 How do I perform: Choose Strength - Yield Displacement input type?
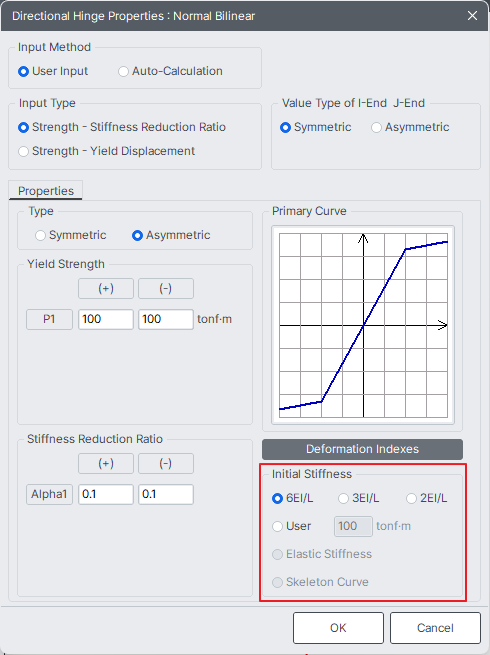click(107, 151)
